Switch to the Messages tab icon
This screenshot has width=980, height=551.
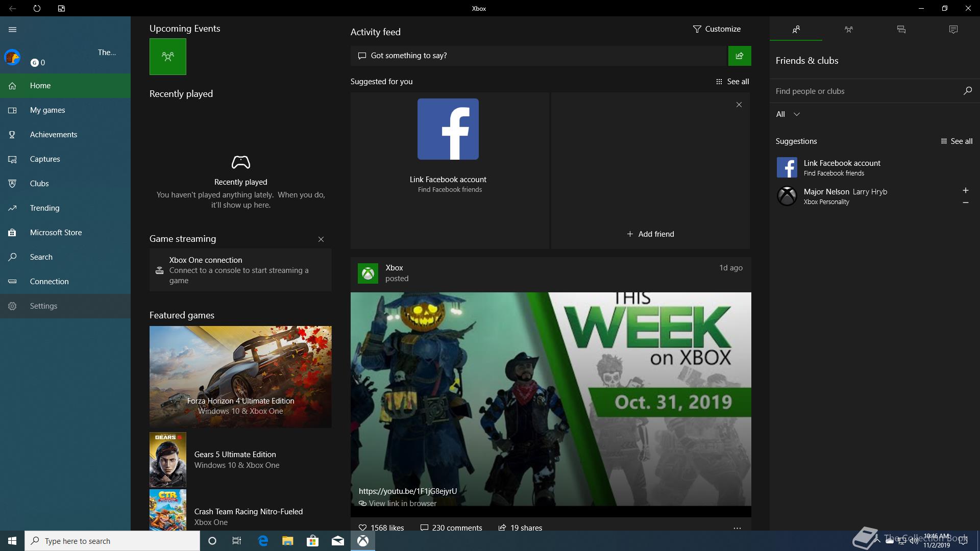pos(901,30)
